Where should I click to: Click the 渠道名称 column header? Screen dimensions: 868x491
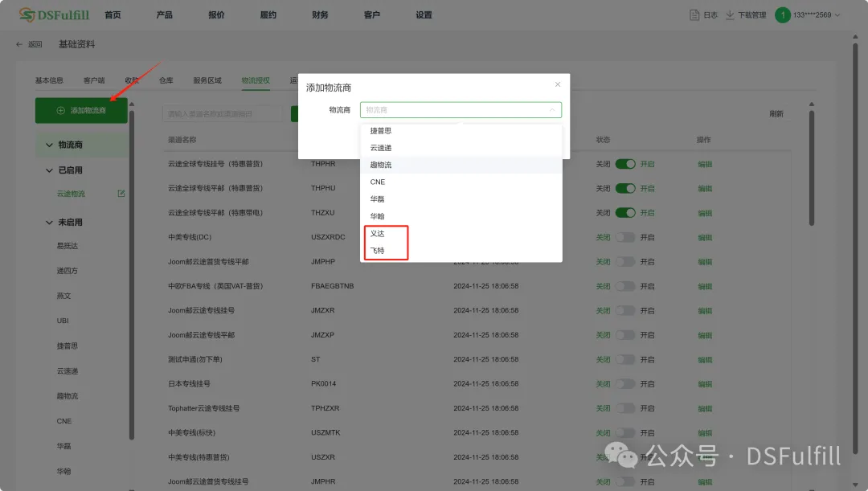tap(182, 140)
